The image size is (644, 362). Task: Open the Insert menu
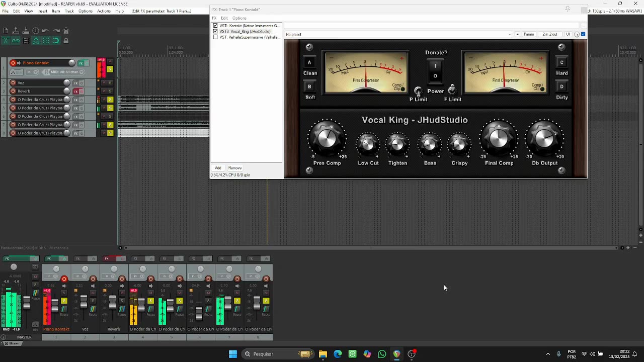42,11
